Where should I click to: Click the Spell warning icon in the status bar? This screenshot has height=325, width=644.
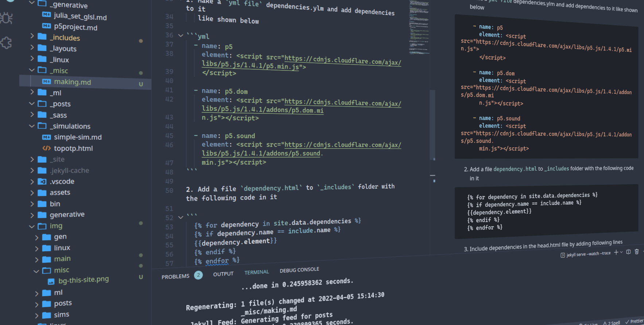[605, 323]
